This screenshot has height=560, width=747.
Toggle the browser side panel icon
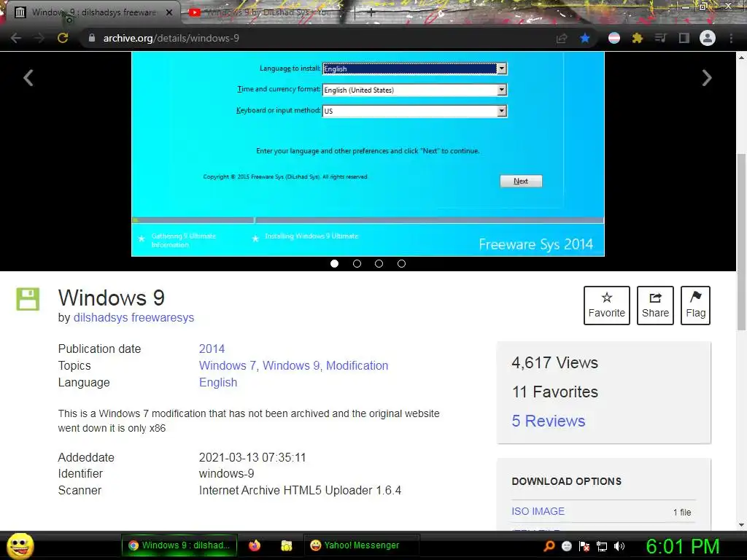click(x=684, y=38)
